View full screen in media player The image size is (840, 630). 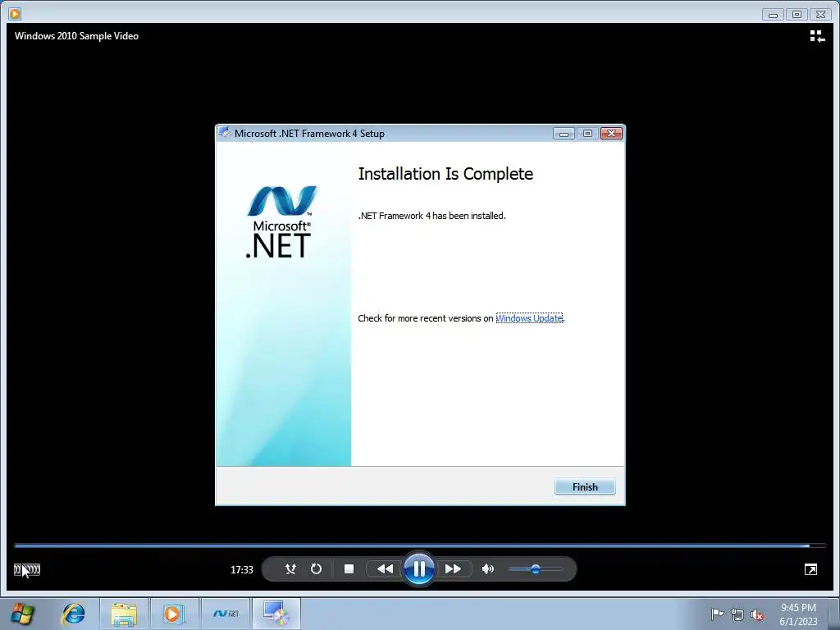tap(810, 569)
